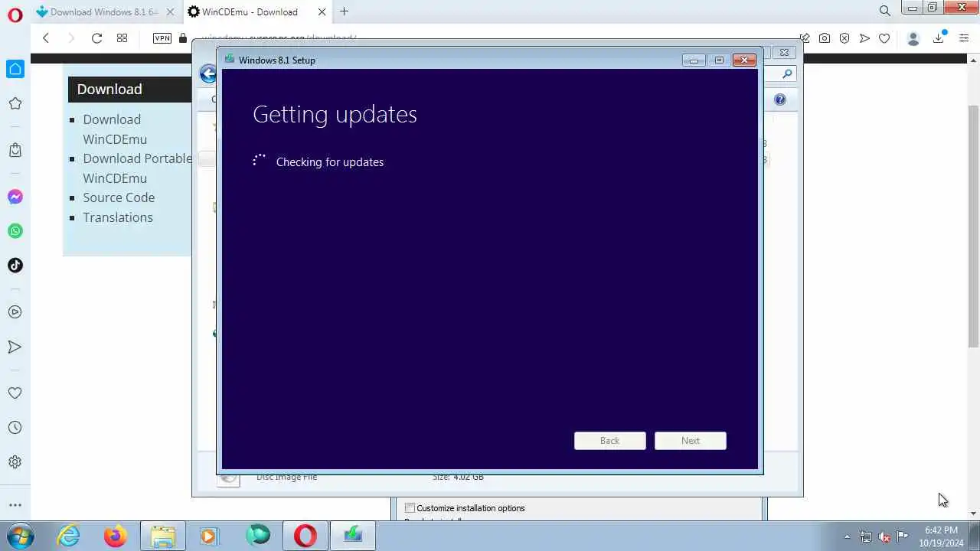This screenshot has width=980, height=551.
Task: Open a new tab with plus button
Action: click(344, 11)
